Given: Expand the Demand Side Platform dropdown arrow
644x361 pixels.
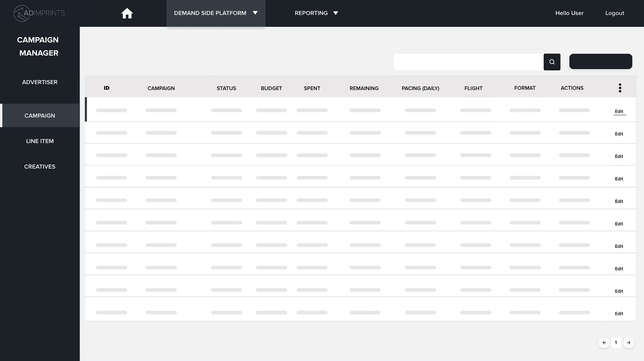Looking at the screenshot, I should [x=255, y=13].
